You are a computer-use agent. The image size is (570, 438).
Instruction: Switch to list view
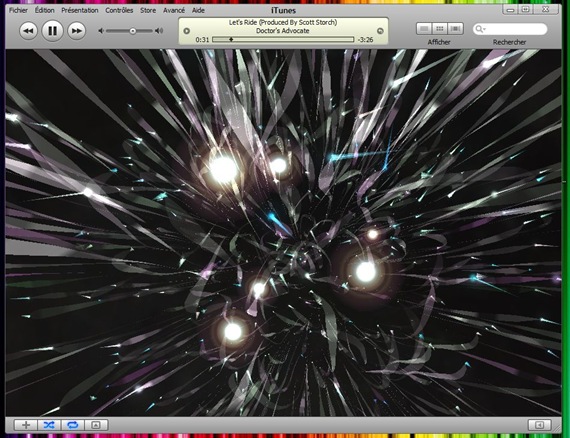pyautogui.click(x=424, y=29)
